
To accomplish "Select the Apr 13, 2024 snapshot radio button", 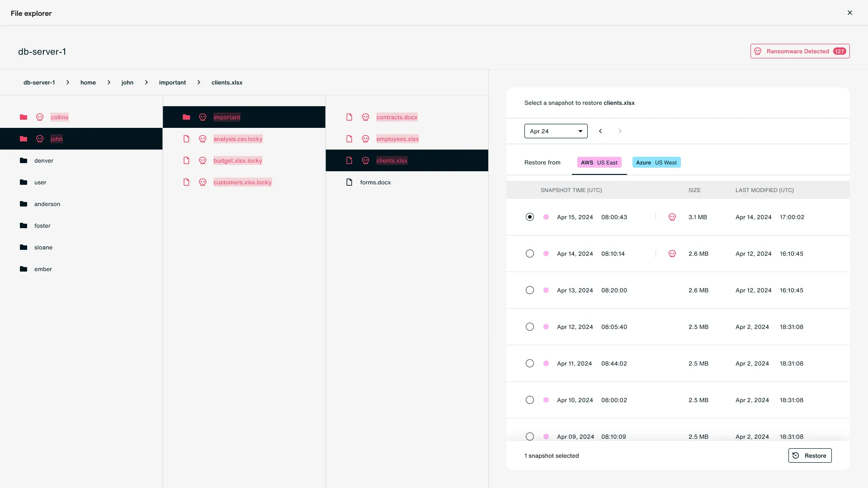I will pyautogui.click(x=530, y=290).
